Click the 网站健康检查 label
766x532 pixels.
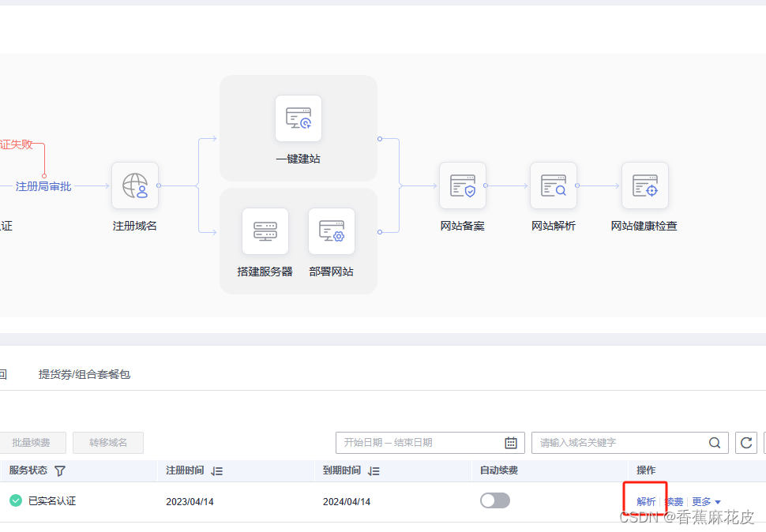click(644, 226)
